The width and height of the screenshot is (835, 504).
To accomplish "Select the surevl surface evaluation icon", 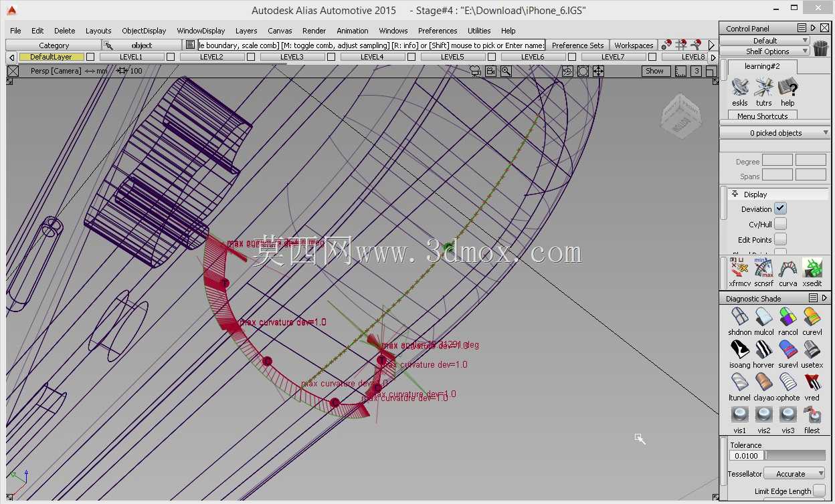I will coord(788,349).
